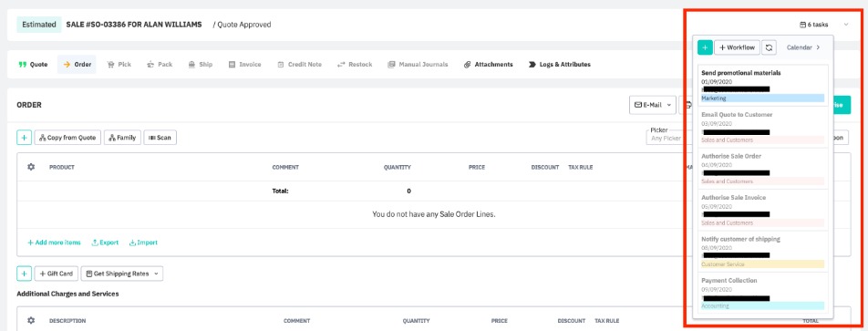Click the plus icon beside Gift Card
This screenshot has height=331, width=868.
click(24, 274)
